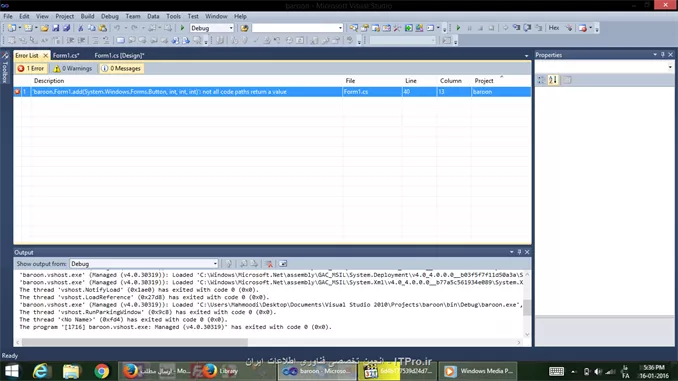Select the Error List tab
Screen dimensions: 678x381
tap(27, 55)
